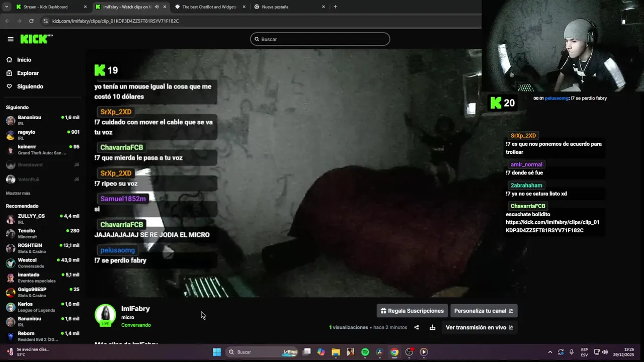Open the ImlFabry channel name link
This screenshot has width=644, height=362.
135,309
